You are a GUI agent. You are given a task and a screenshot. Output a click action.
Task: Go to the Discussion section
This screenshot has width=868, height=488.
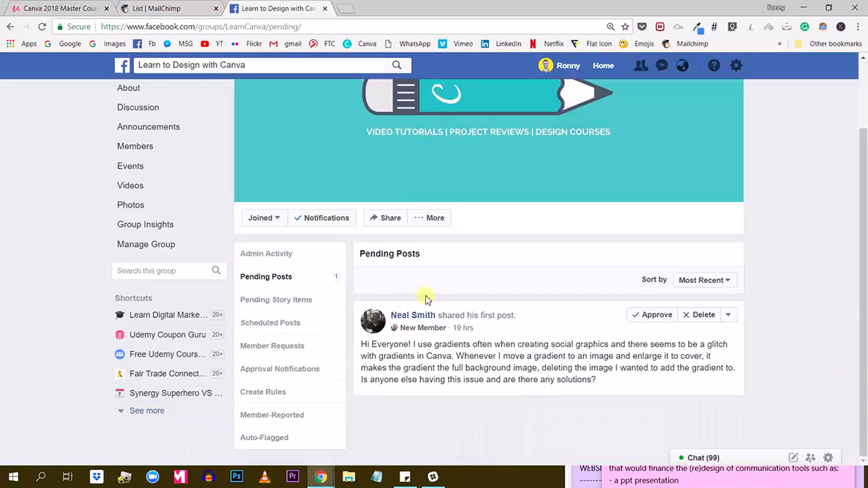(138, 108)
